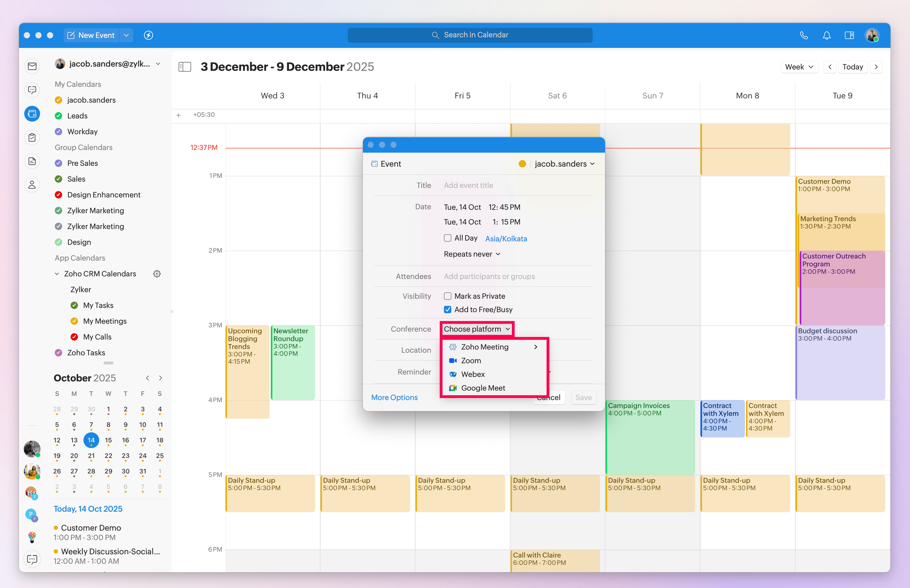Viewport: 910px width, 588px height.
Task: Enable Mark as Private checkbox
Action: [x=448, y=296]
